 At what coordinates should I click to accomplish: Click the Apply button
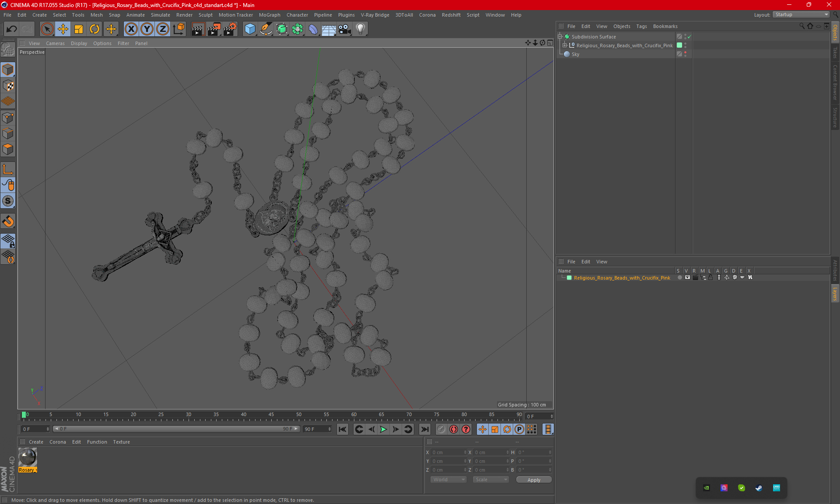click(534, 479)
